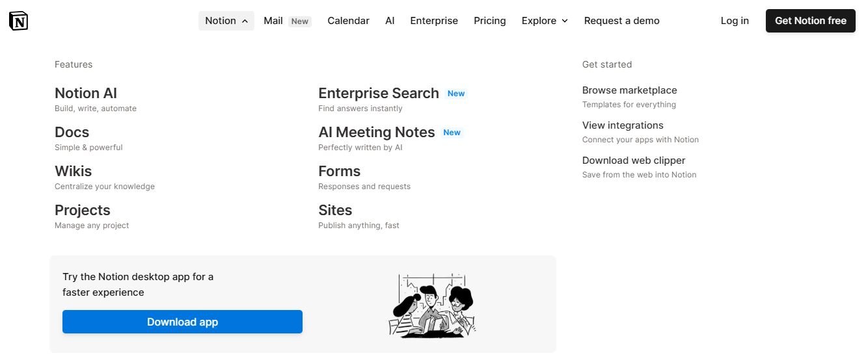Click the Notion logo icon

(19, 21)
